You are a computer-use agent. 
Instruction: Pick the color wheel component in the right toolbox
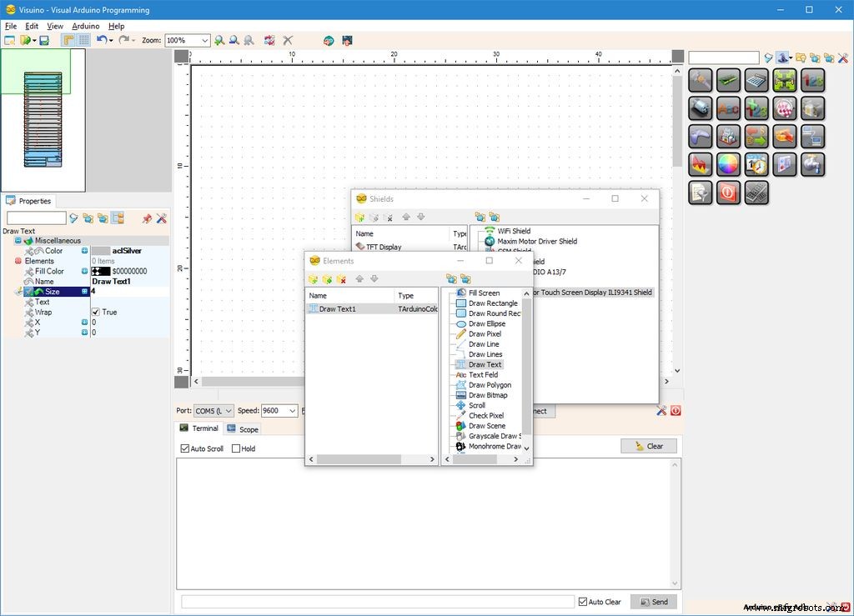(727, 165)
